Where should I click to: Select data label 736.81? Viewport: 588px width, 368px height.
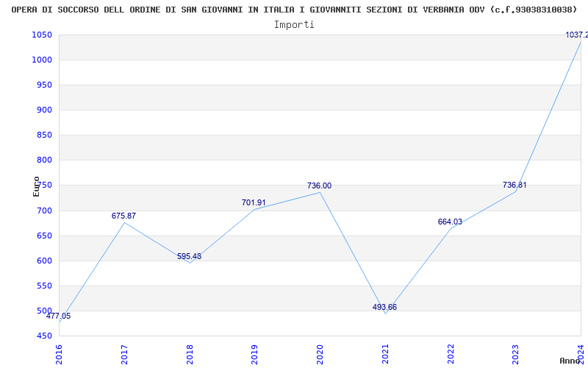point(515,185)
